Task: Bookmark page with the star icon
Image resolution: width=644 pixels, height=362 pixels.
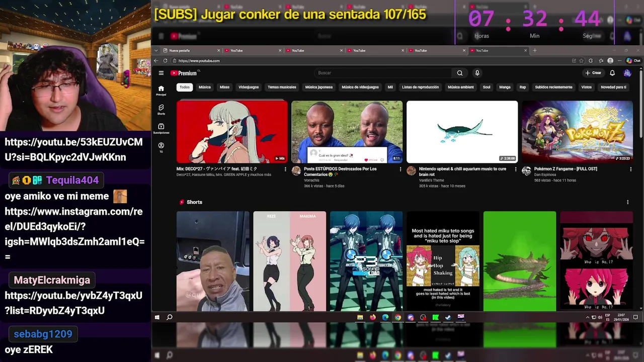Action: coord(582,60)
